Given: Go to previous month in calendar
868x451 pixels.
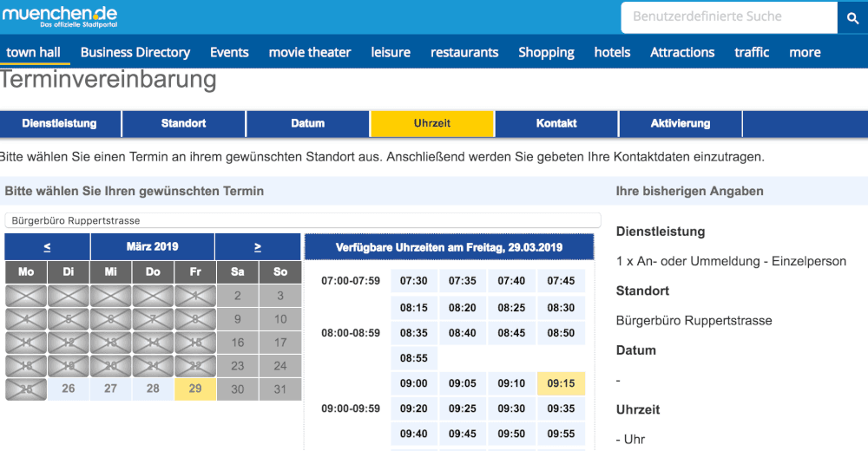Looking at the screenshot, I should click(x=47, y=247).
